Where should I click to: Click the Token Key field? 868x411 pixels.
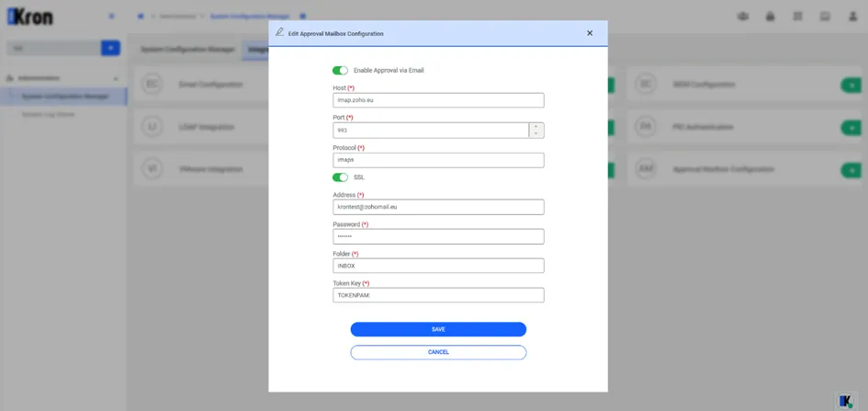click(x=438, y=295)
